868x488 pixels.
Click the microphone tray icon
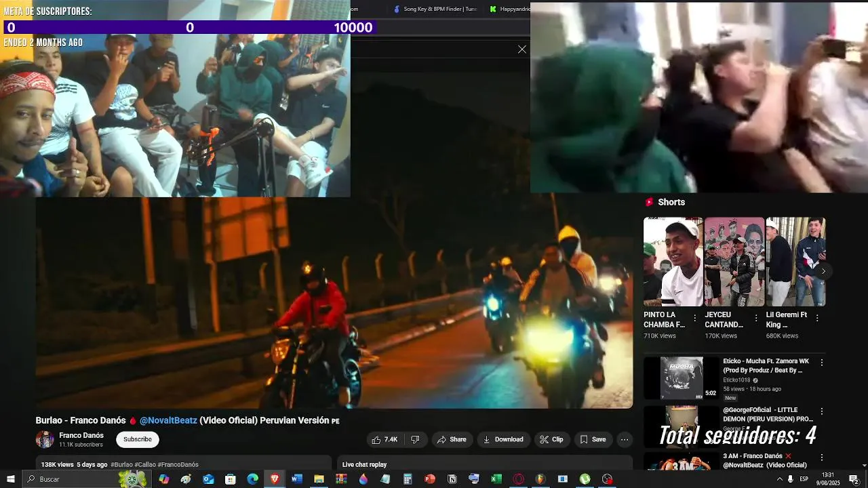(791, 479)
